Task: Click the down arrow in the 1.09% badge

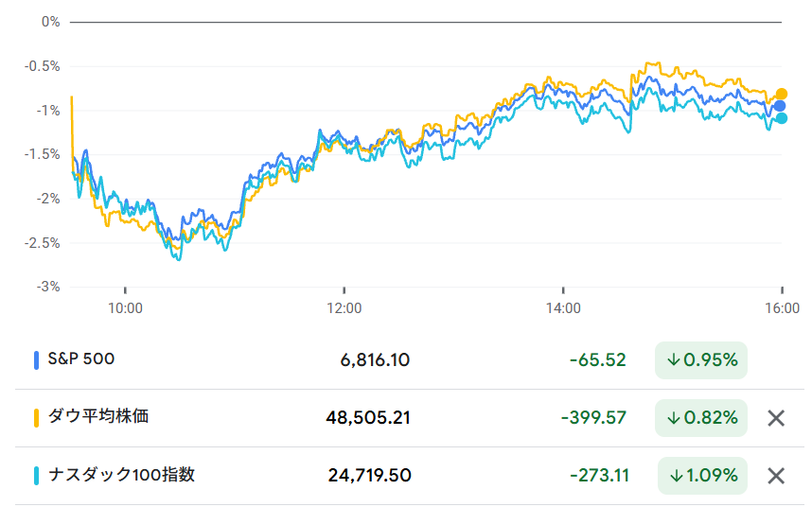Action: (x=677, y=476)
